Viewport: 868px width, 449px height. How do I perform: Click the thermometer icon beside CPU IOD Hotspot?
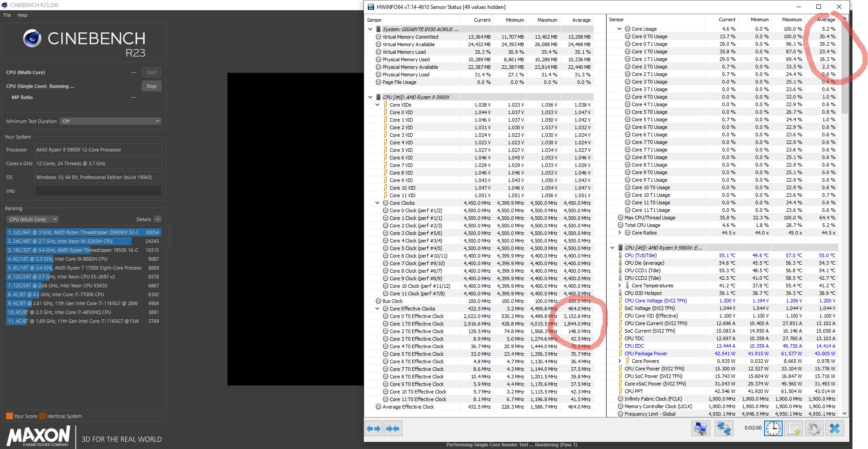621,293
